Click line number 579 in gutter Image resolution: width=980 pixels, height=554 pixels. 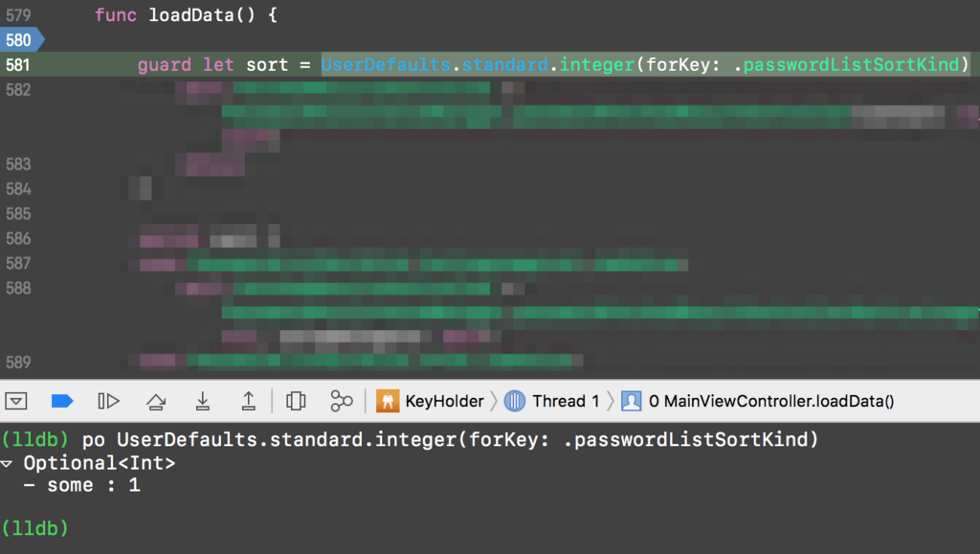[18, 15]
